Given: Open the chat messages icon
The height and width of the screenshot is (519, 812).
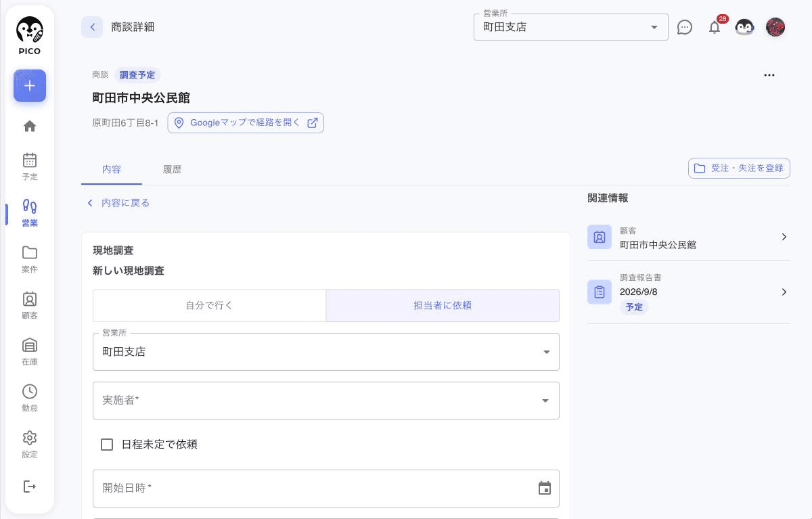Looking at the screenshot, I should tap(685, 27).
